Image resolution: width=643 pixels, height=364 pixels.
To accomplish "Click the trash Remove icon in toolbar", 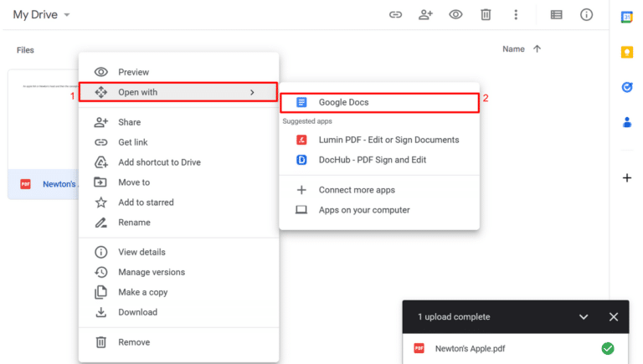I will pyautogui.click(x=486, y=15).
